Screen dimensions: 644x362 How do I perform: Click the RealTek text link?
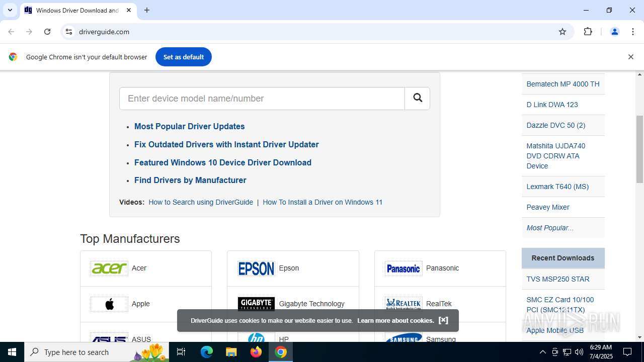tap(439, 304)
